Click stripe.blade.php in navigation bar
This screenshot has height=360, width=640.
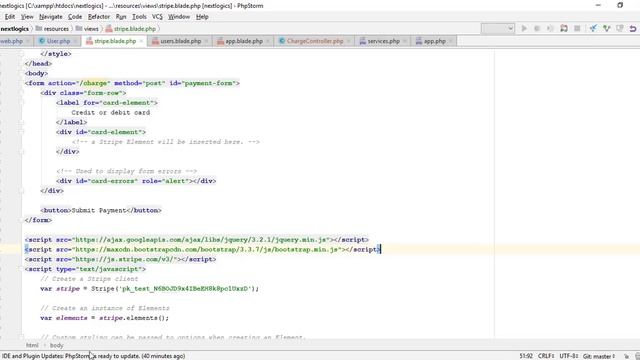[x=131, y=29]
